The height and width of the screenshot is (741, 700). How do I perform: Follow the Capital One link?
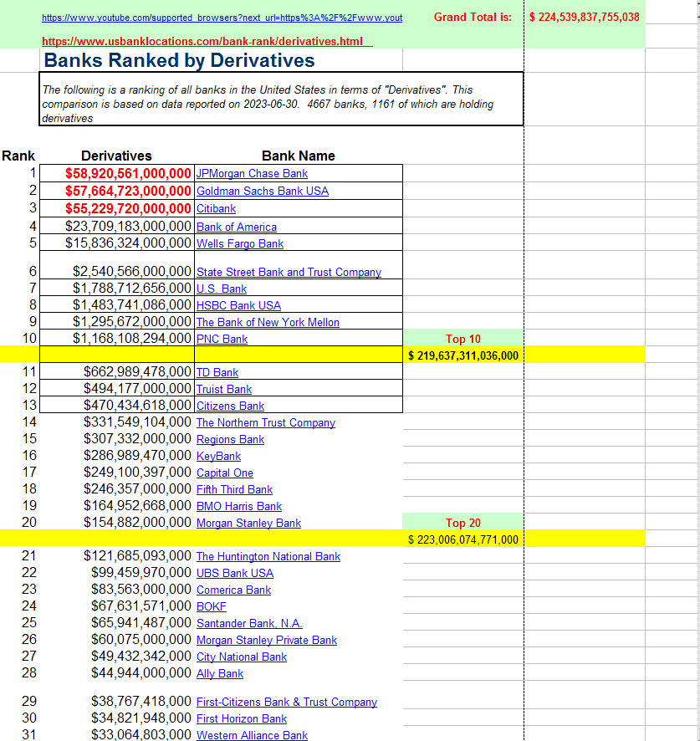224,473
